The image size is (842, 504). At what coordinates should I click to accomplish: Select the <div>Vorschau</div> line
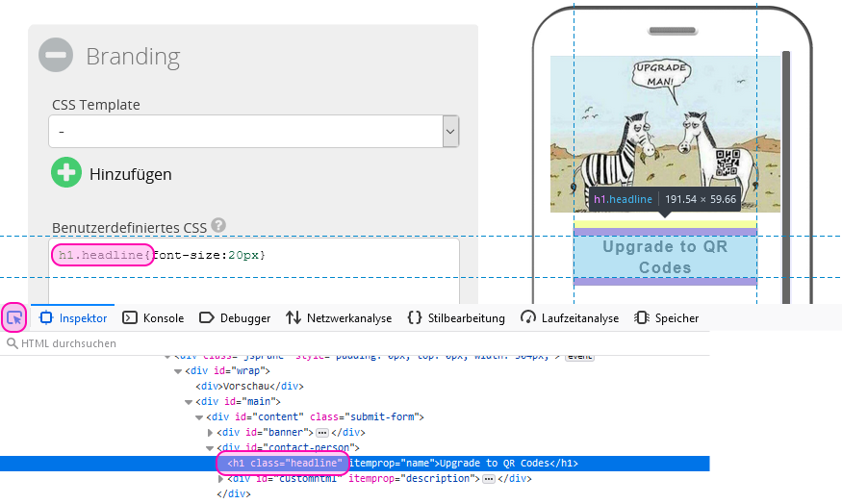pyautogui.click(x=249, y=387)
